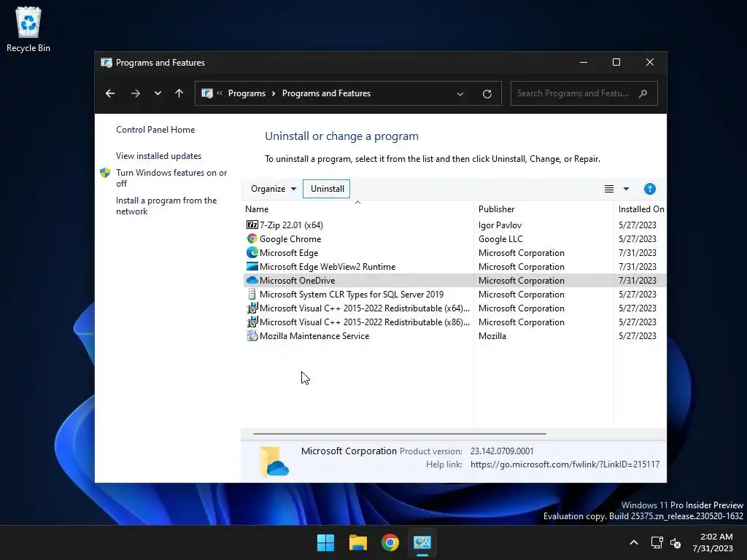747x560 pixels.
Task: Click the horizontal scrollbar in program list
Action: tap(399, 434)
